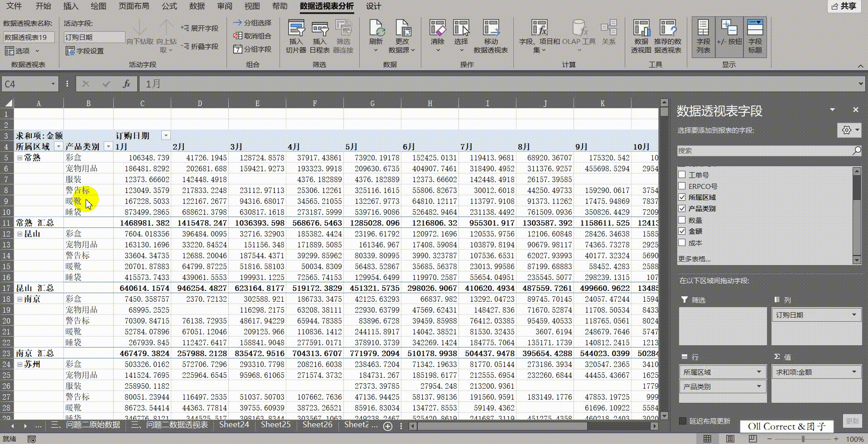The height and width of the screenshot is (444, 868).
Task: Uncheck the 所属区域 field checkbox
Action: pyautogui.click(x=682, y=197)
